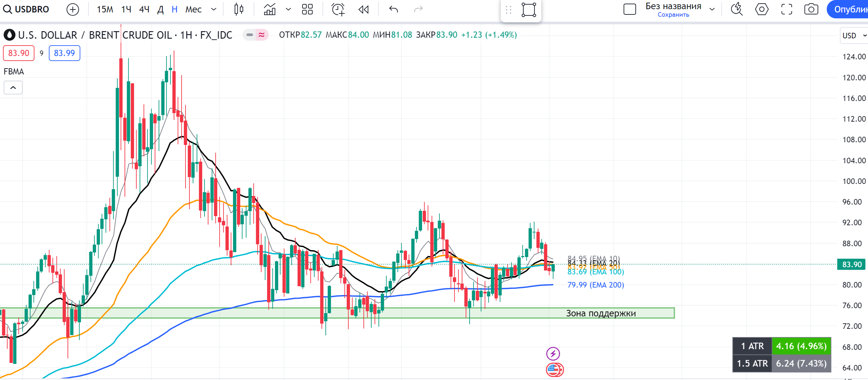Open the indicators menu icon
Image resolution: width=868 pixels, height=380 pixels.
(270, 9)
